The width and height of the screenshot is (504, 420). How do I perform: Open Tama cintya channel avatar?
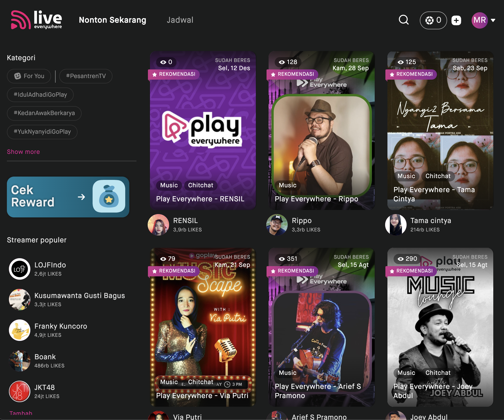click(396, 225)
